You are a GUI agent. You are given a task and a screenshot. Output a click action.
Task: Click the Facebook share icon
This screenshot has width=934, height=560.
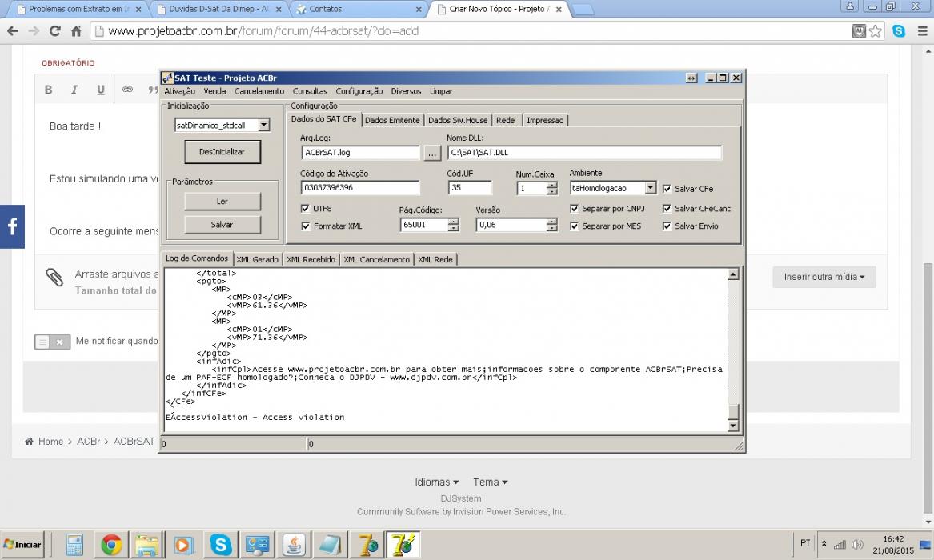pyautogui.click(x=12, y=226)
